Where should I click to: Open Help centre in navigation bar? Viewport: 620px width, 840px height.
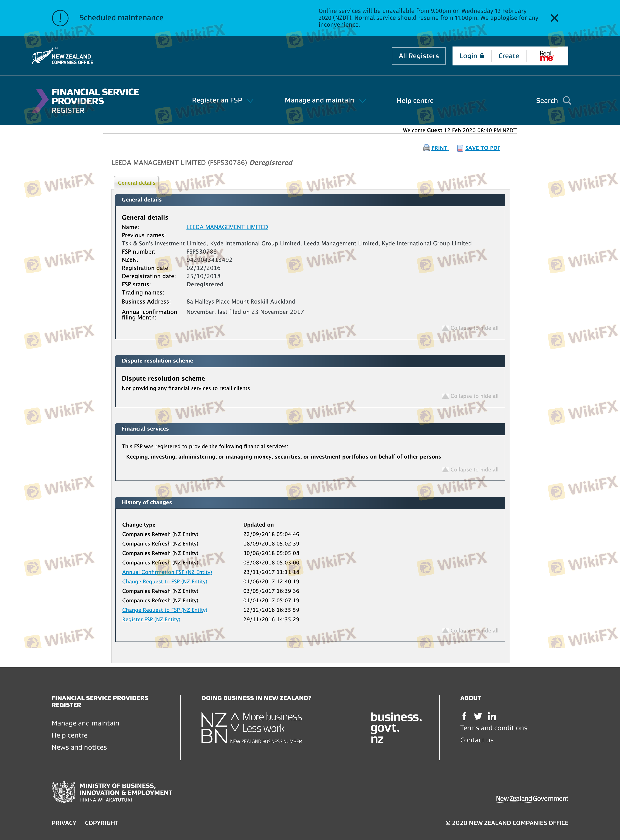coord(415,101)
